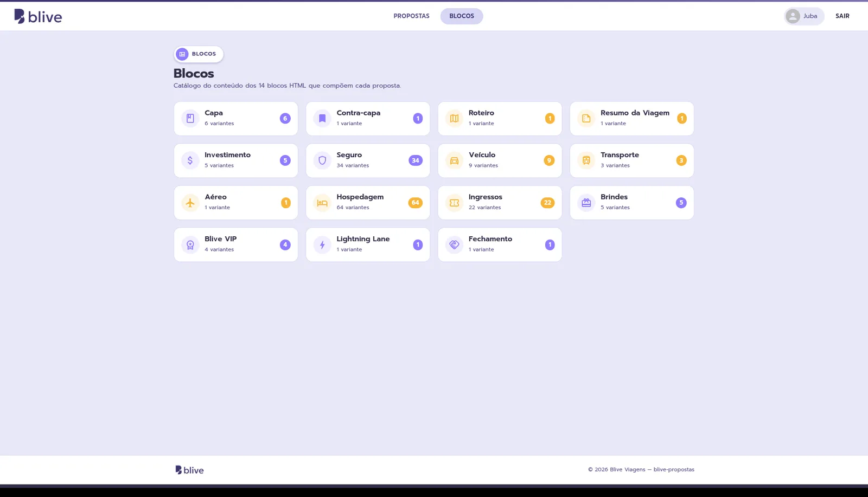The height and width of the screenshot is (497, 868).
Task: Click the '22 variantes' text under Ingressos
Action: (484, 208)
